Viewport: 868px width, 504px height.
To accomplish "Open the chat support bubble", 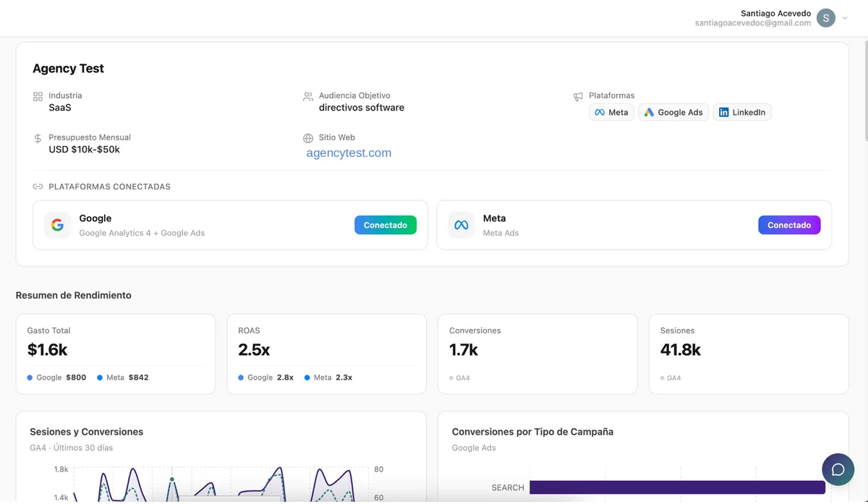I will [x=838, y=469].
